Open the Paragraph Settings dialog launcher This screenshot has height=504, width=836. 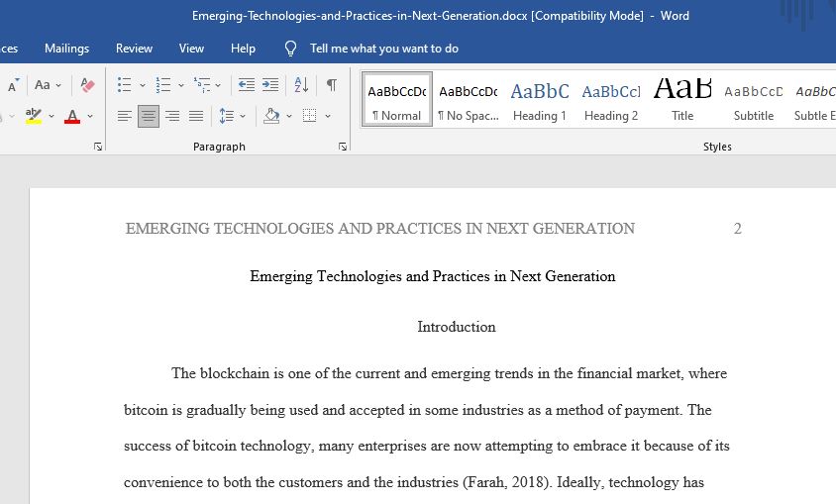coord(343,147)
